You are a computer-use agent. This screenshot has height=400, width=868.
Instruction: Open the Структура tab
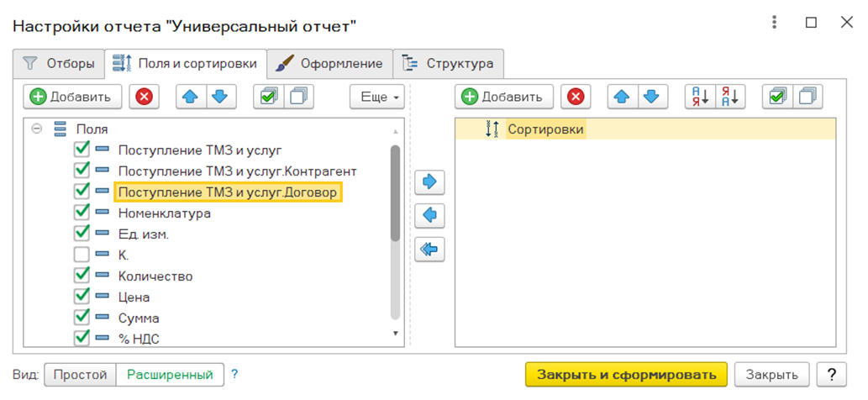(x=449, y=63)
